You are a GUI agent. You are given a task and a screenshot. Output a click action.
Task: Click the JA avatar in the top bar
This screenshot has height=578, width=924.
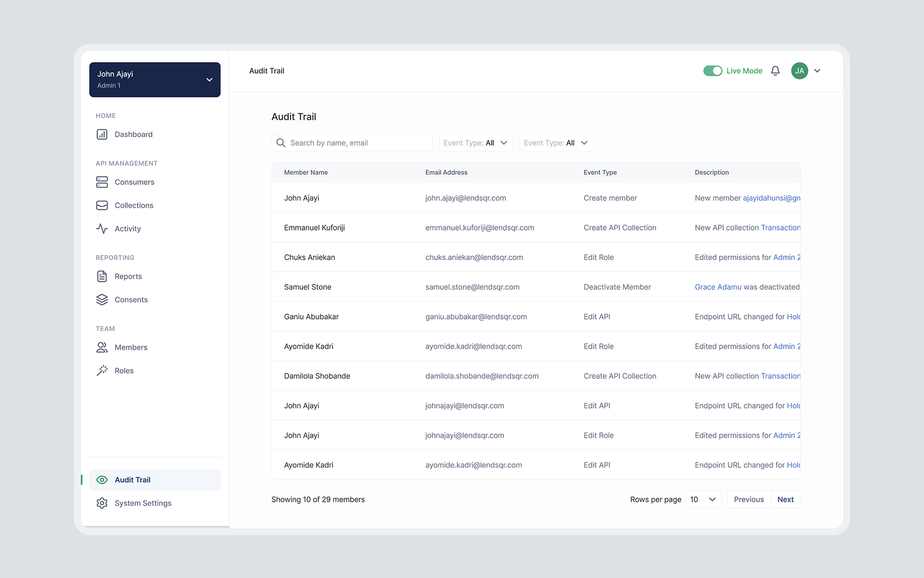[x=799, y=71]
